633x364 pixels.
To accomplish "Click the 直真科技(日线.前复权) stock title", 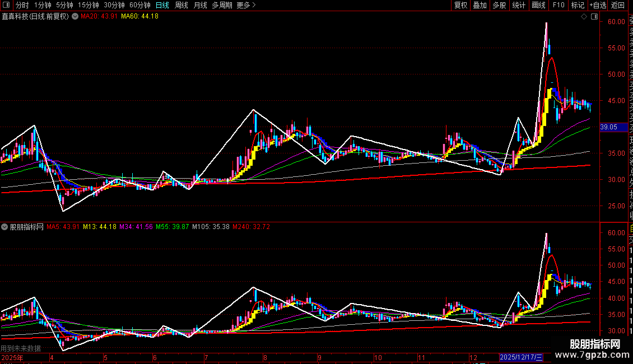I will click(35, 17).
